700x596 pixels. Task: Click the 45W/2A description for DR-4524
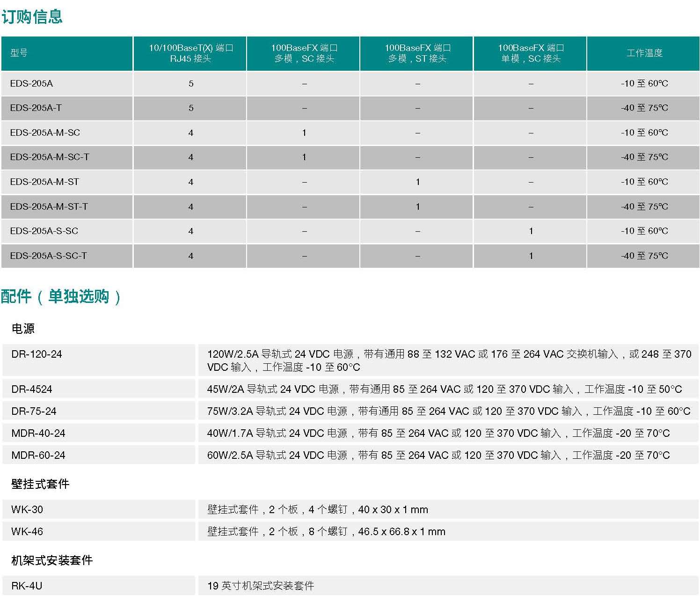[445, 389]
